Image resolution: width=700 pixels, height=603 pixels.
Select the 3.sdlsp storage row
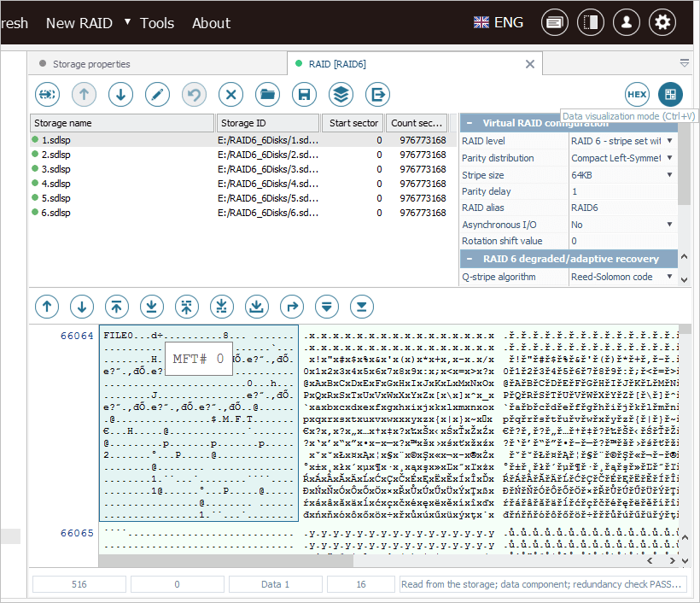point(55,169)
